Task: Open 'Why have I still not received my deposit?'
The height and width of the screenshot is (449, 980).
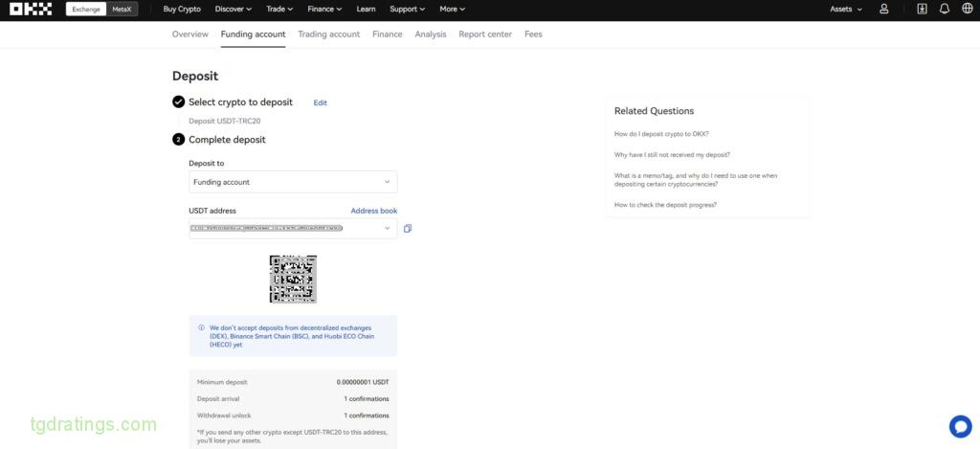Action: [x=672, y=154]
